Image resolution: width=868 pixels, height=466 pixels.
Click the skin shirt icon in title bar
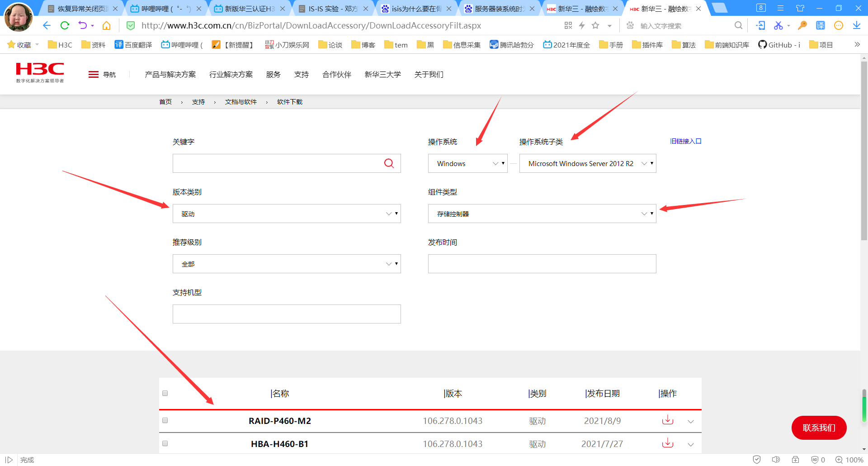(800, 8)
